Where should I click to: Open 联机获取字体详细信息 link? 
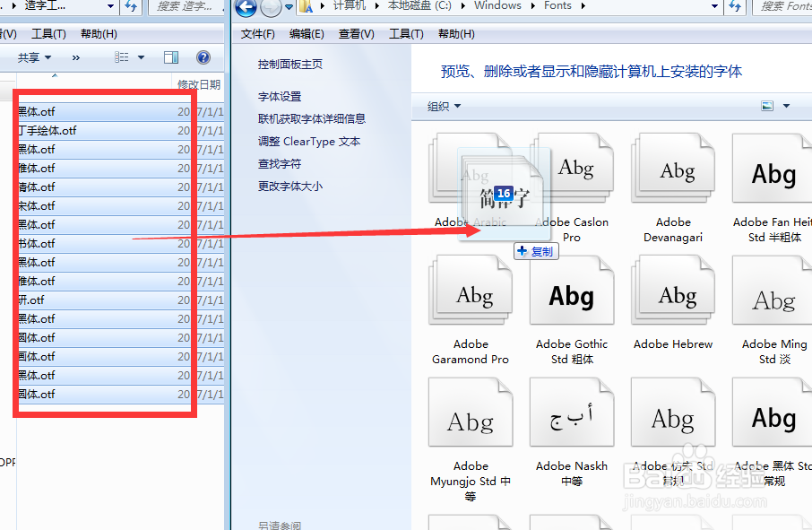tap(312, 118)
